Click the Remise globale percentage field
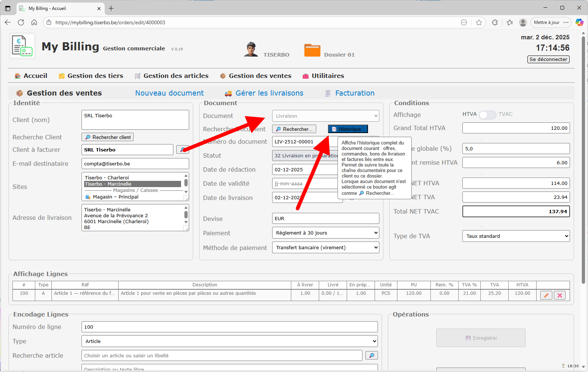Viewport: 588px width, 372px height. [x=516, y=149]
